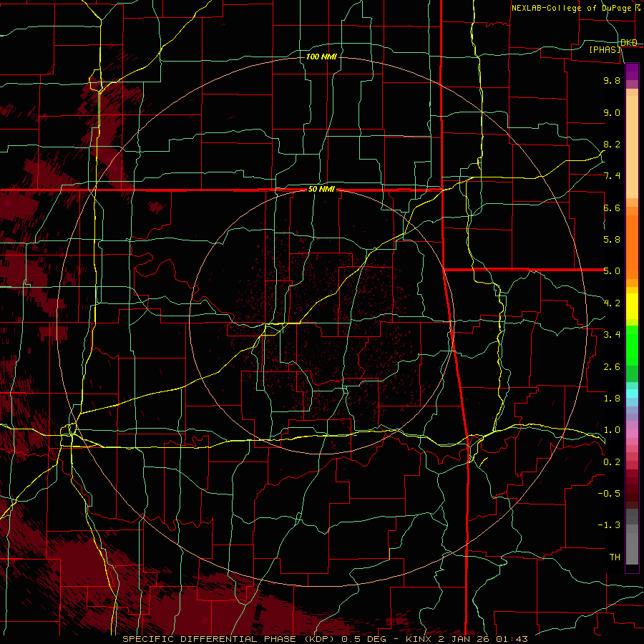Screen dimensions: 644x644
Task: Click the 6.6 scale value
Action: 612,208
